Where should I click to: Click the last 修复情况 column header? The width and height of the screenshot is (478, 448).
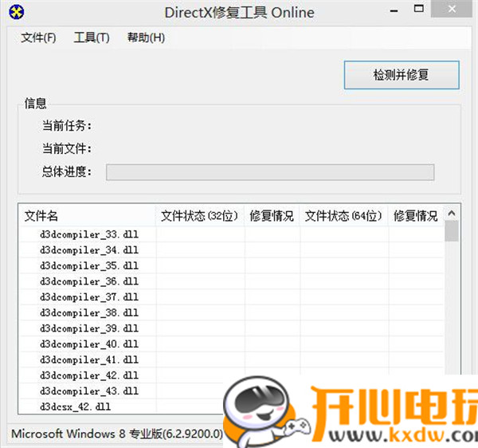tap(416, 216)
